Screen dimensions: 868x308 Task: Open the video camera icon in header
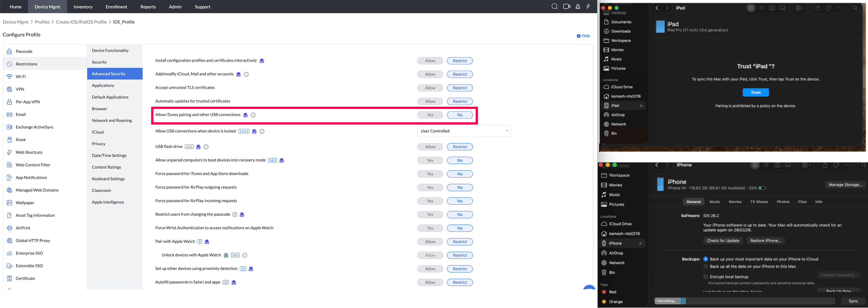(x=566, y=6)
